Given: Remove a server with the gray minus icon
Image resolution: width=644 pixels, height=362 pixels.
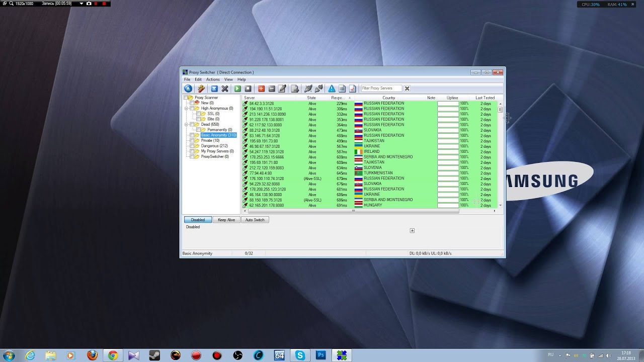Looking at the screenshot, I should [272, 88].
